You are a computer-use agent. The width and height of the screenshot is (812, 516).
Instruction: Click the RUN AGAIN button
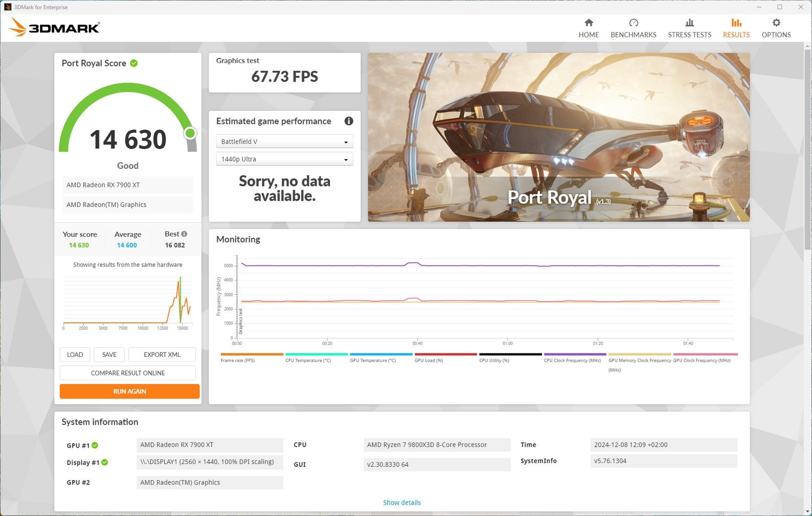(130, 391)
